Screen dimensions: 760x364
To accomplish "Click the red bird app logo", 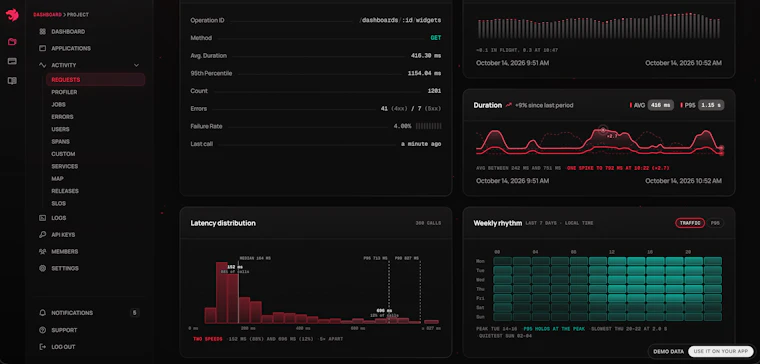I will [12, 15].
